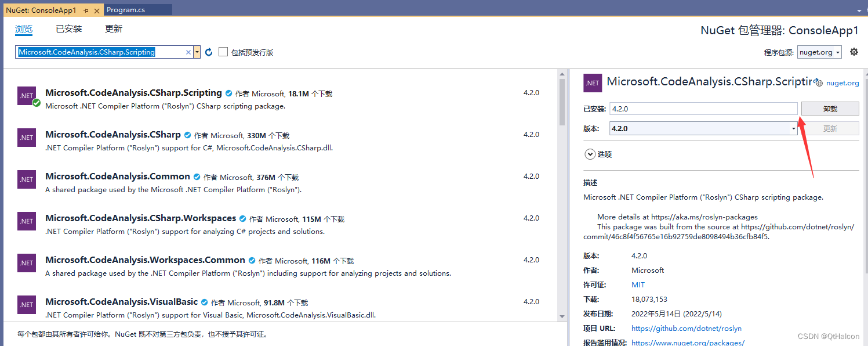Click the results list scroll-up arrow
The image size is (868, 346).
(x=562, y=74)
